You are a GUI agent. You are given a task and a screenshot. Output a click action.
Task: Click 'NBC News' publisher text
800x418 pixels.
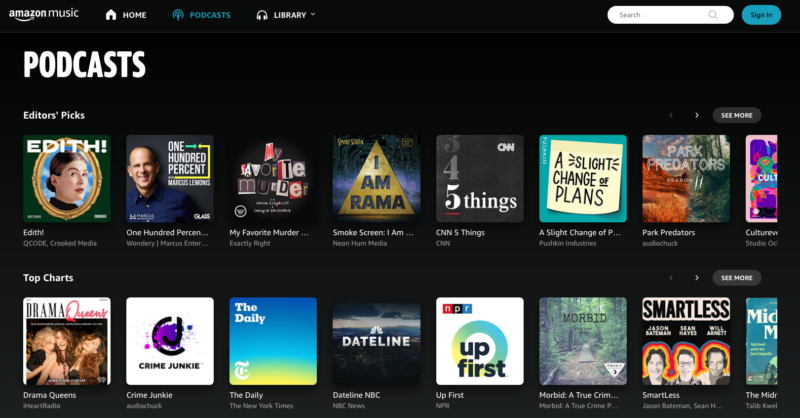tap(349, 406)
